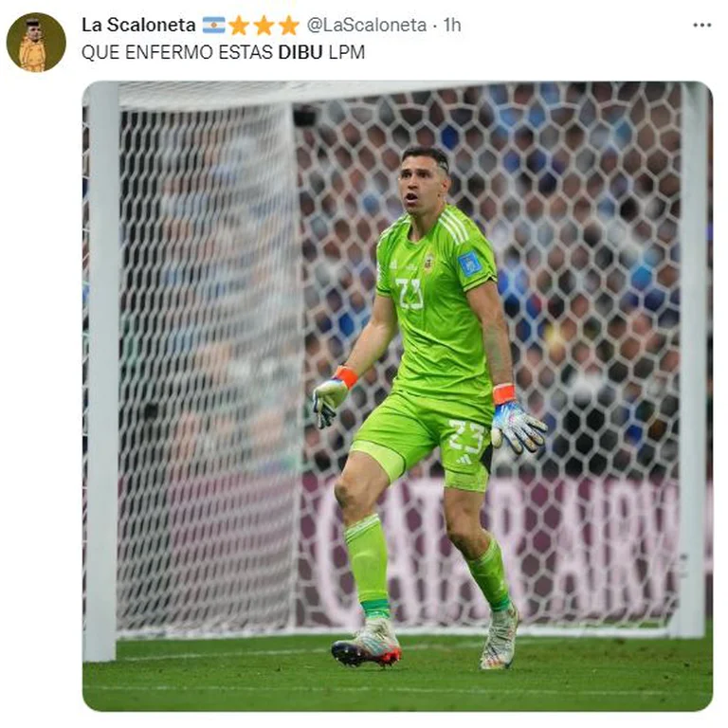This screenshot has width=728, height=728.
Task: Open the @LaScaloneta handle link
Action: 366,25
